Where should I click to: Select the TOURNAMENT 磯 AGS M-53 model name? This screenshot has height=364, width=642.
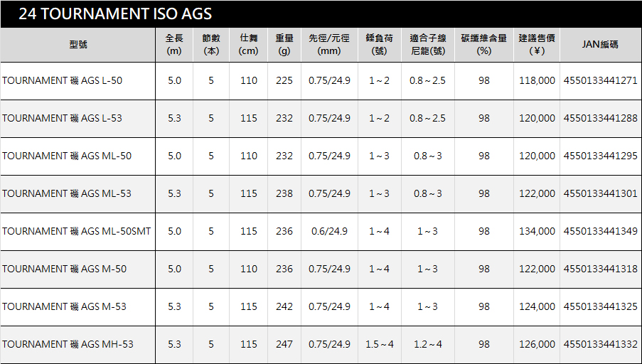click(x=65, y=307)
